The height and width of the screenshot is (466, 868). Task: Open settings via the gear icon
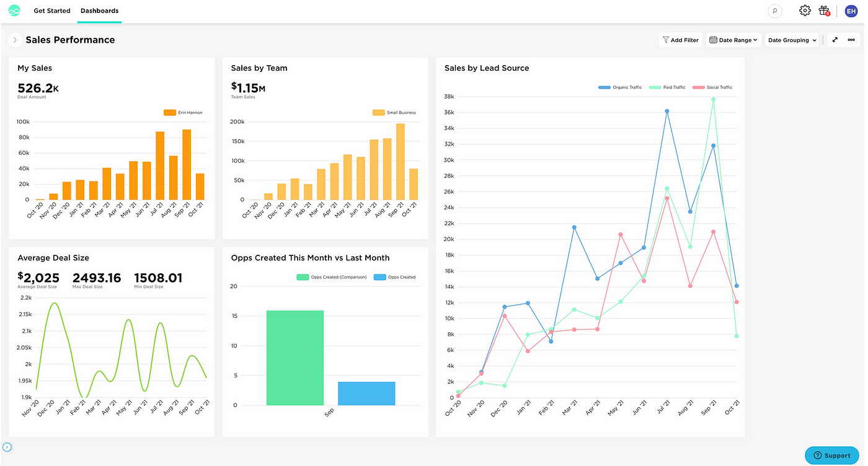pos(804,11)
